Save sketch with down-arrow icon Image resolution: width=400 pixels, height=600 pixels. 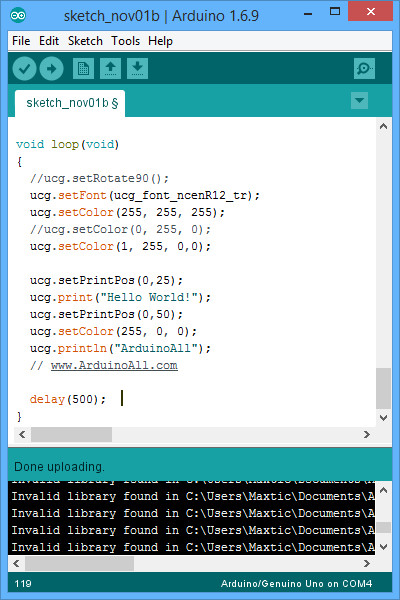[x=137, y=69]
